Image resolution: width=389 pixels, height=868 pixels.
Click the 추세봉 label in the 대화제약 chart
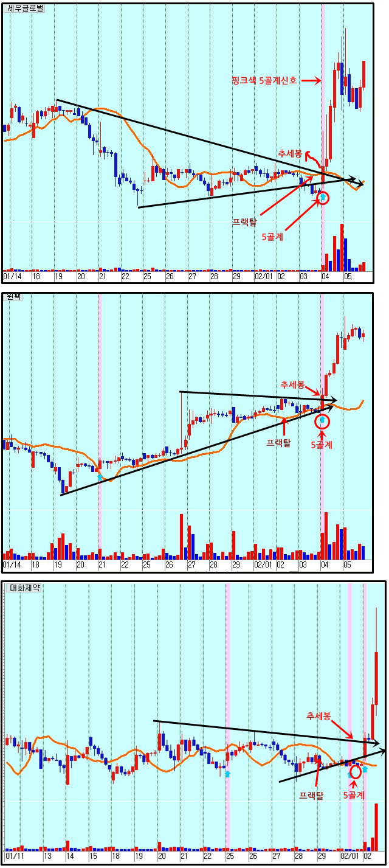pos(318,717)
